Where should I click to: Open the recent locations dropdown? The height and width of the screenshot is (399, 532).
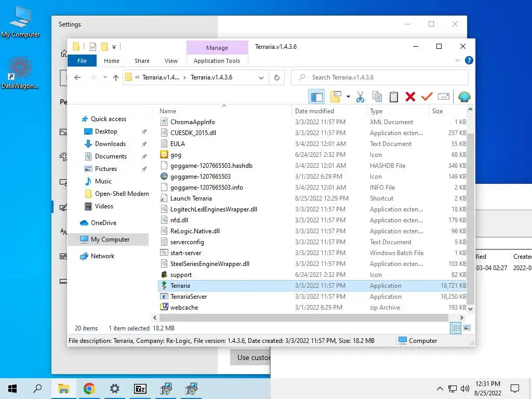tap(105, 77)
